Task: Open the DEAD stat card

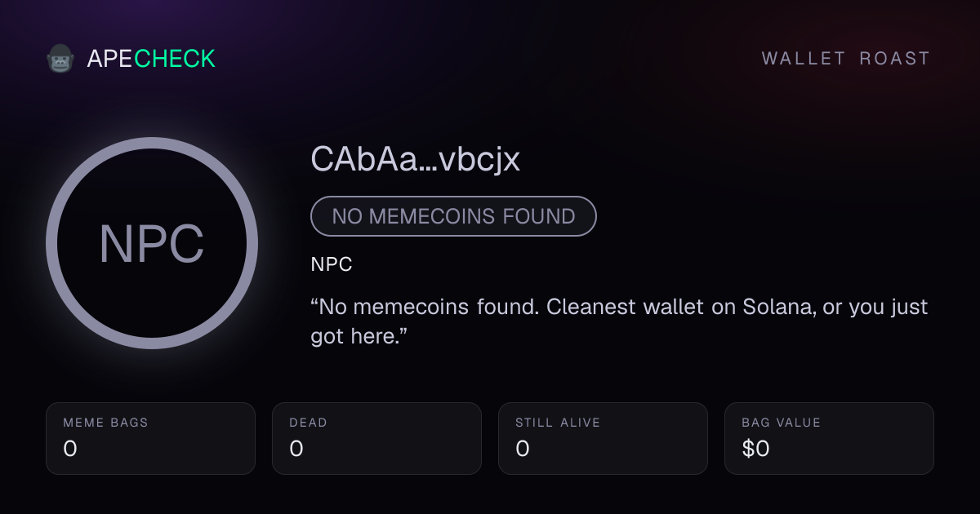Action: pyautogui.click(x=376, y=438)
